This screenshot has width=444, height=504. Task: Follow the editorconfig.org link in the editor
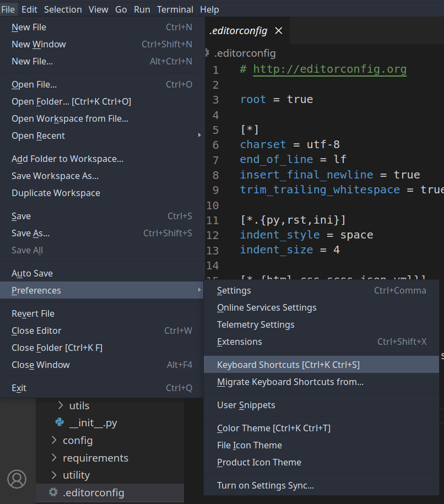pos(329,69)
